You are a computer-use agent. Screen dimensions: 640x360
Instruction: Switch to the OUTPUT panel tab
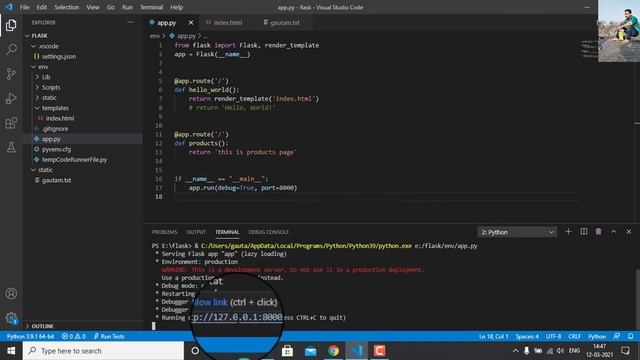tap(196, 232)
